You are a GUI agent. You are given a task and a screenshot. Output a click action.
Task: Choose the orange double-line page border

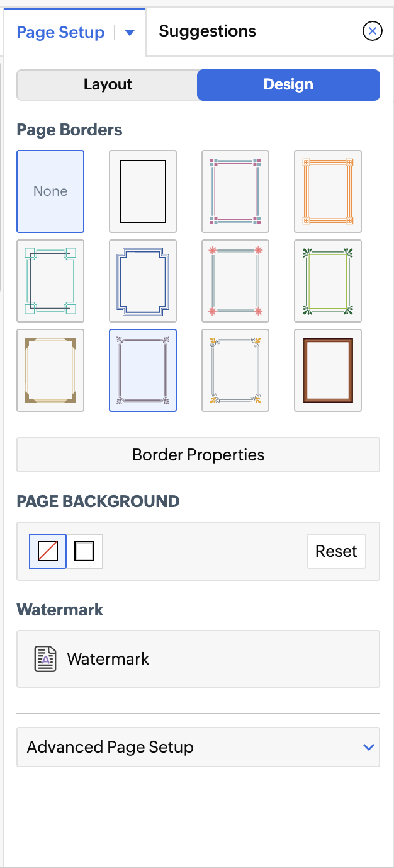(328, 191)
